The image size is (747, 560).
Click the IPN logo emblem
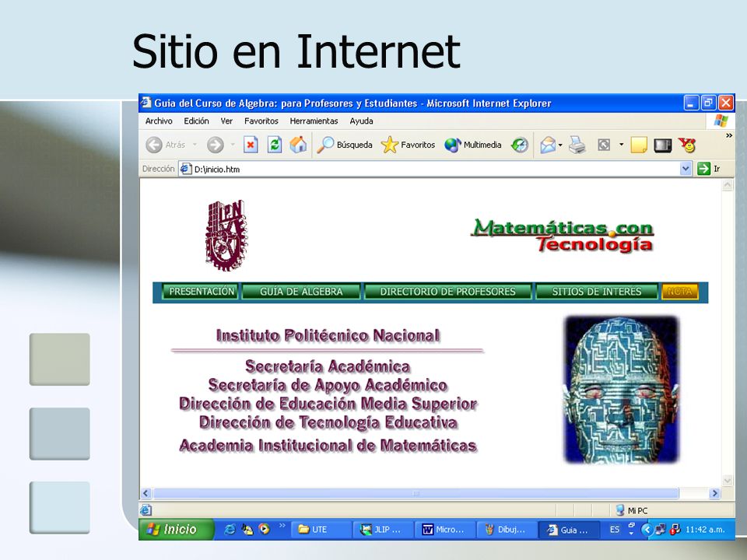[226, 235]
